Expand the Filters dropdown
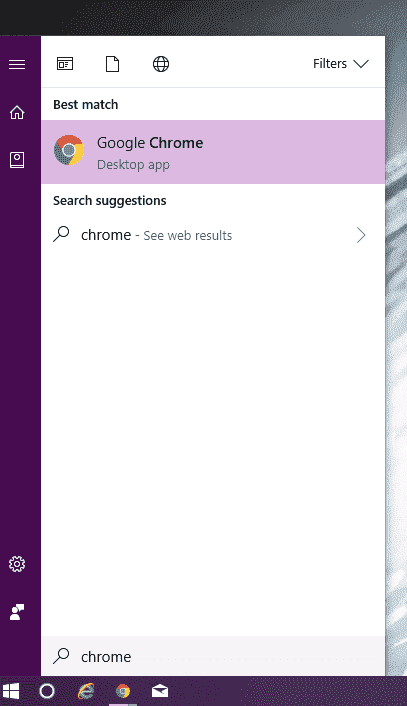This screenshot has height=706, width=407. pos(341,64)
